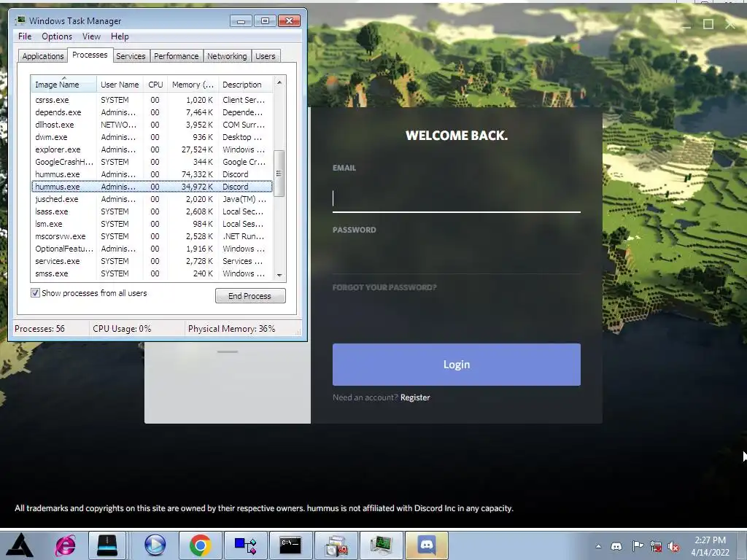Sort by the CPU column header
The image size is (747, 560).
click(x=156, y=85)
